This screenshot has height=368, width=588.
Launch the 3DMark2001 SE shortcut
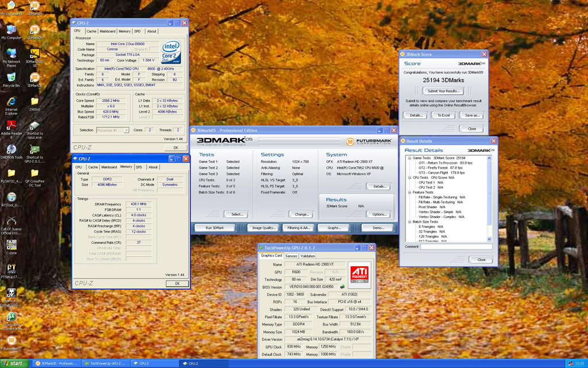pyautogui.click(x=34, y=57)
